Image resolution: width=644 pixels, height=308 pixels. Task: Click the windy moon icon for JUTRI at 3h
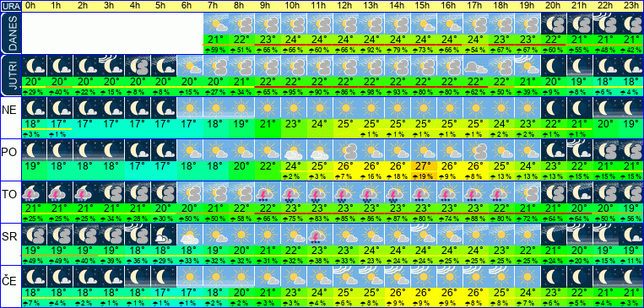pos(111,65)
